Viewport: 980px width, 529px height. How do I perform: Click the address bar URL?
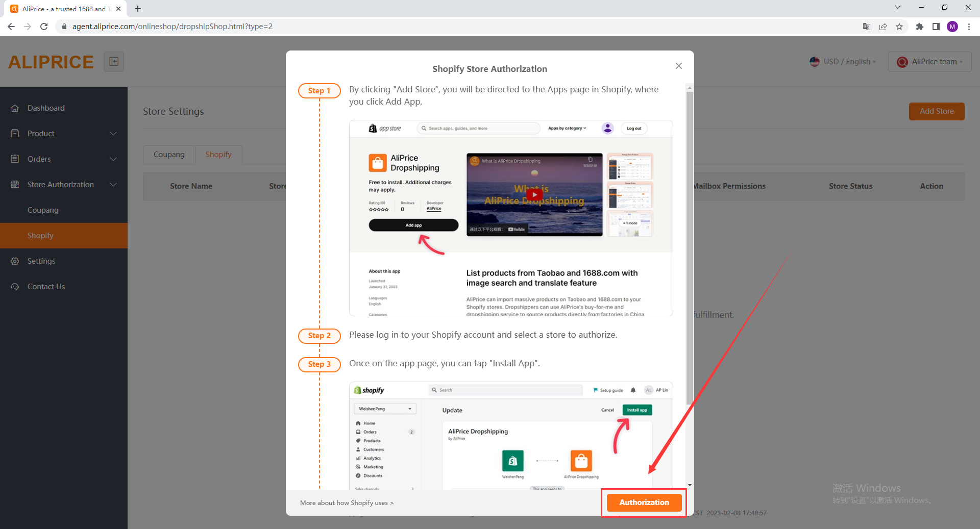pyautogui.click(x=173, y=27)
